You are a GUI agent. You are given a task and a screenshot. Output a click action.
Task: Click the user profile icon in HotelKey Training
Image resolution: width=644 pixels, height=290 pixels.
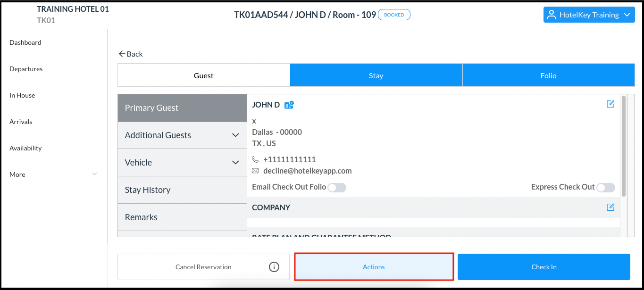click(x=551, y=15)
